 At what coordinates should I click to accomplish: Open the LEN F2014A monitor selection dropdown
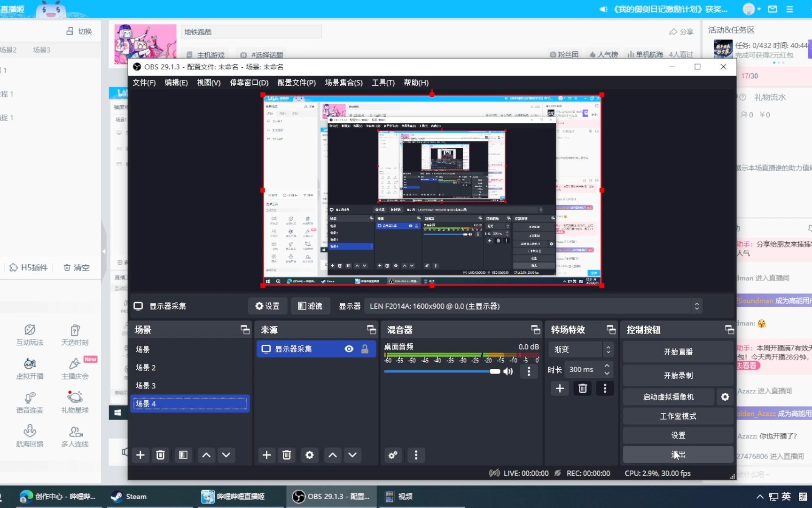point(696,306)
